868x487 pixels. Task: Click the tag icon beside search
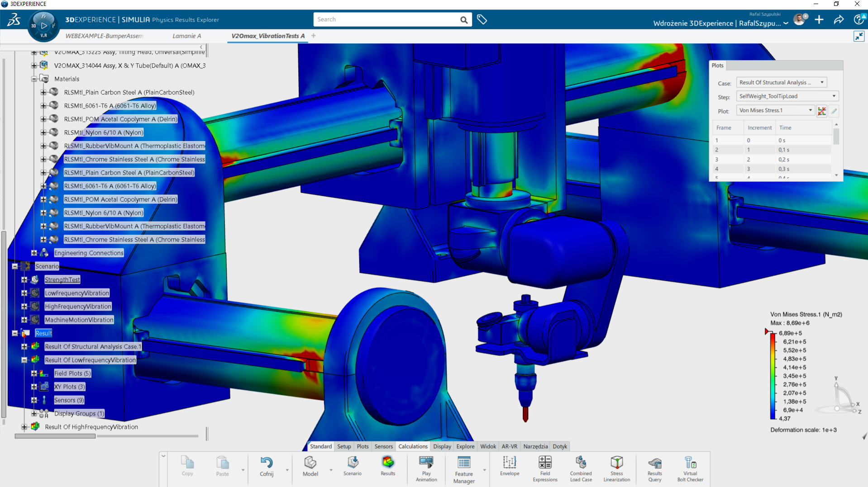(482, 19)
